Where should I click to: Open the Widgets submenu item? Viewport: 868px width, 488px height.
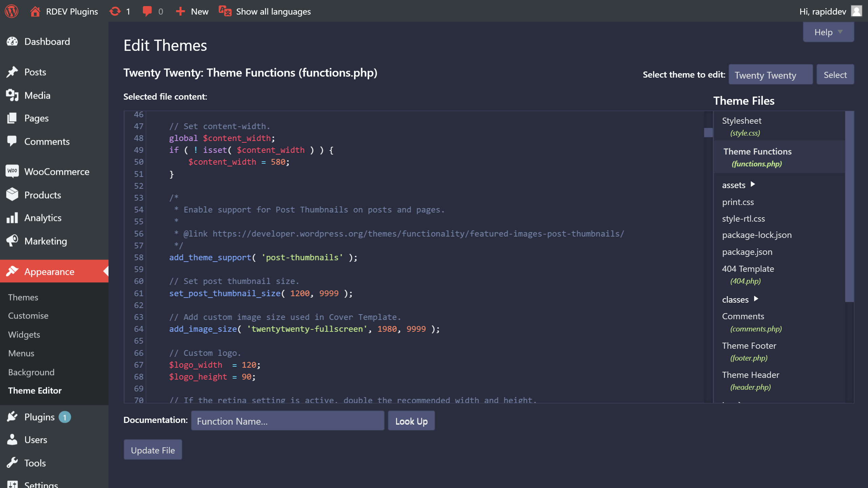pos(24,334)
